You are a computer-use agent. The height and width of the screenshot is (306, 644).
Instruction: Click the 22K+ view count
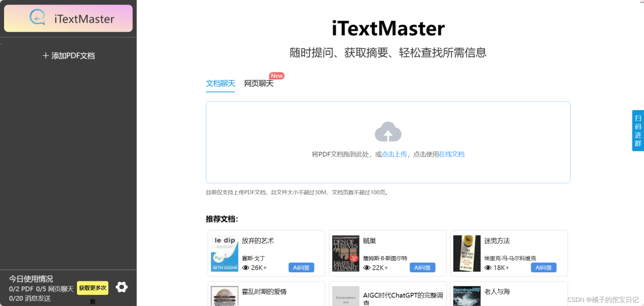tap(380, 268)
